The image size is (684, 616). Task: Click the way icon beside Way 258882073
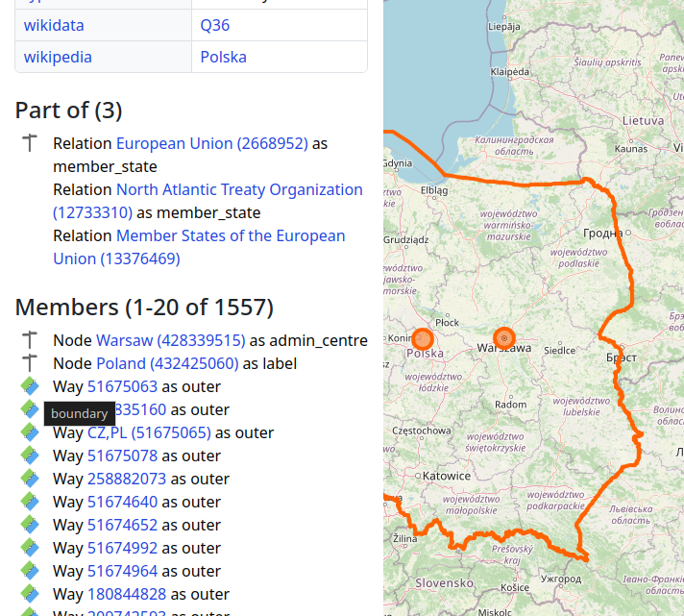[x=30, y=479]
